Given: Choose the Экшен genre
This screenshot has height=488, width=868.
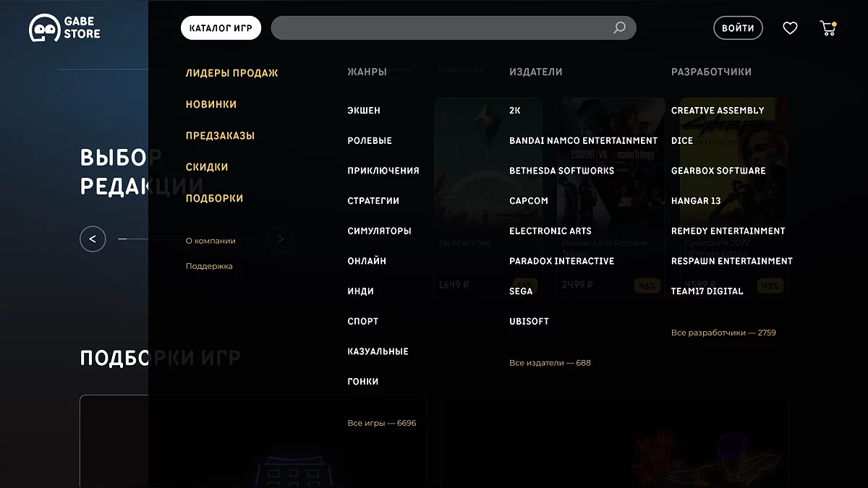Looking at the screenshot, I should point(364,111).
